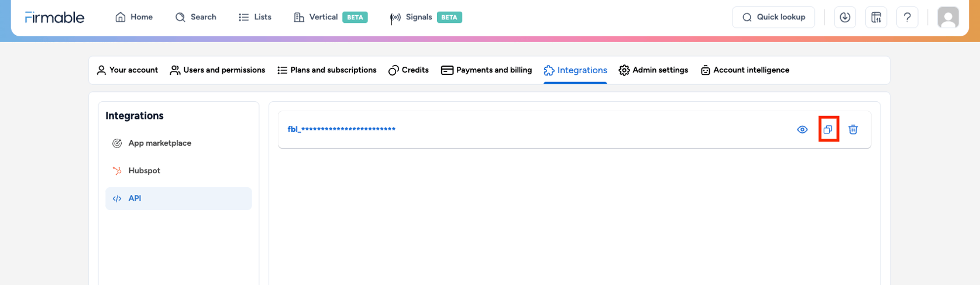Click the Lists bullet icon
The image size is (980, 285).
pyautogui.click(x=244, y=17)
